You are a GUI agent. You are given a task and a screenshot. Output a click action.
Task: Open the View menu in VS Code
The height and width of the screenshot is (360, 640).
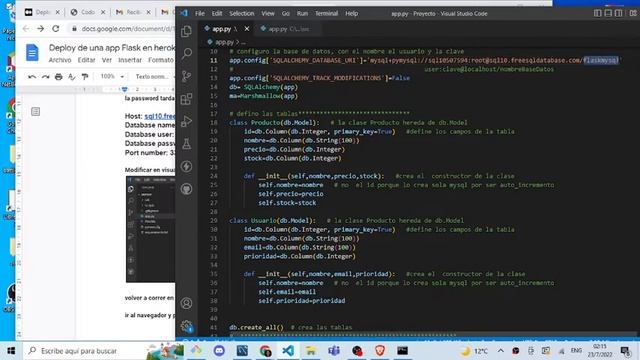268,13
